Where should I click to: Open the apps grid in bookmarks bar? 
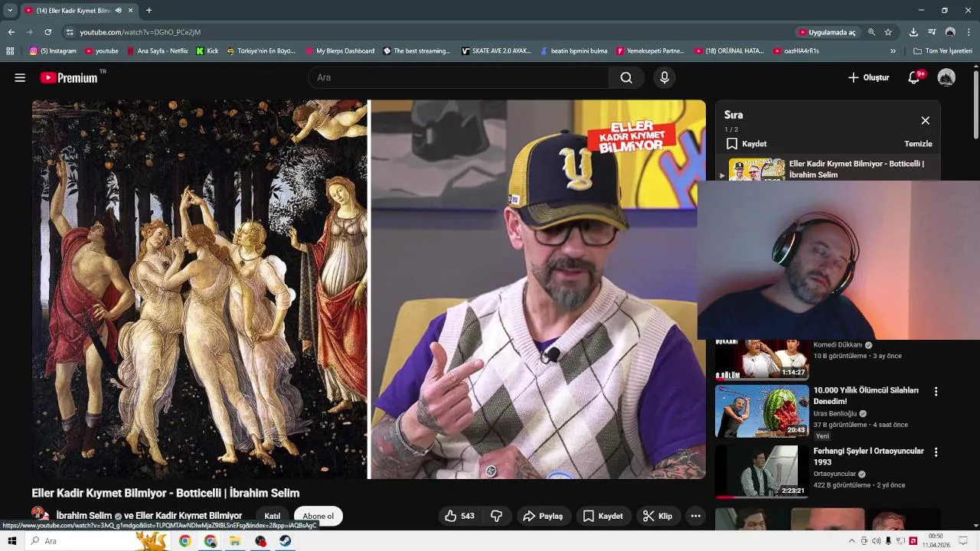coord(10,51)
